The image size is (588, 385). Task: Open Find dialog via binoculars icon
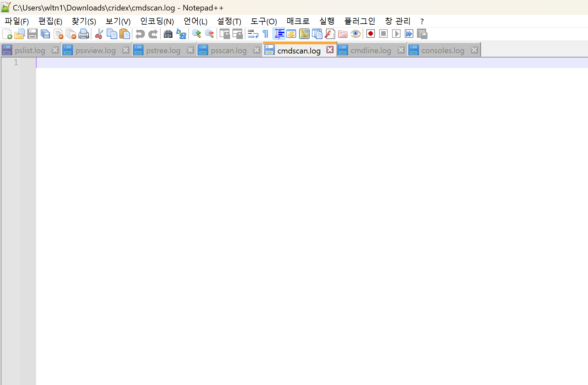pos(168,34)
